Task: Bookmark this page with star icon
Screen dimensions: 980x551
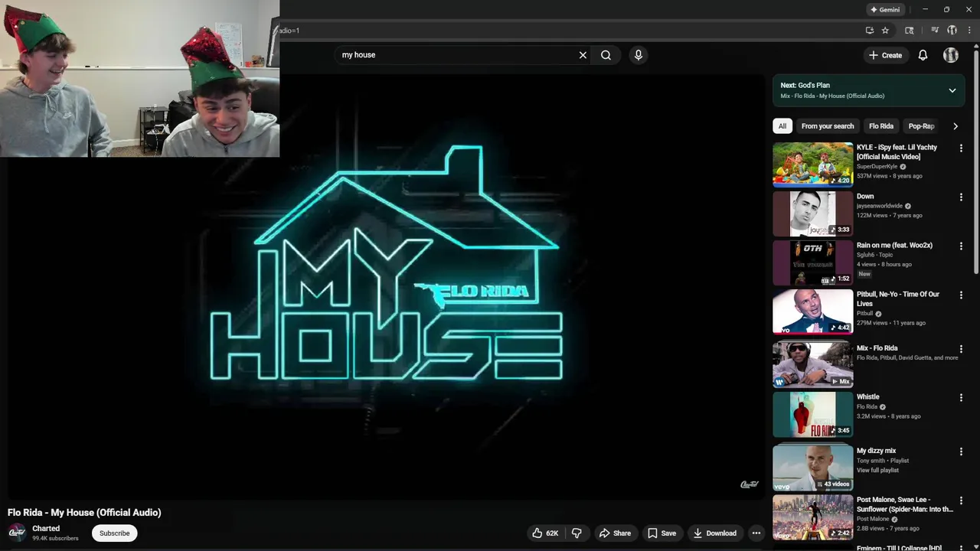Action: [885, 31]
